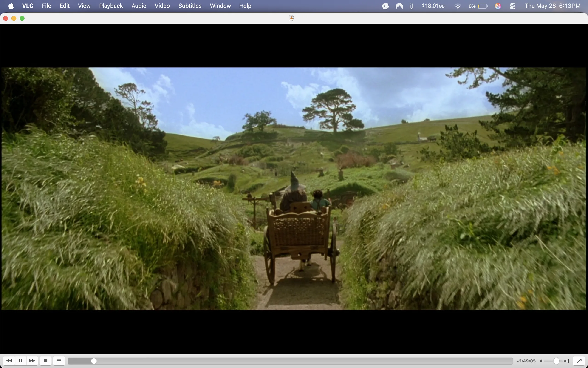The image size is (588, 368).
Task: Open the Audio menu
Action: click(139, 6)
